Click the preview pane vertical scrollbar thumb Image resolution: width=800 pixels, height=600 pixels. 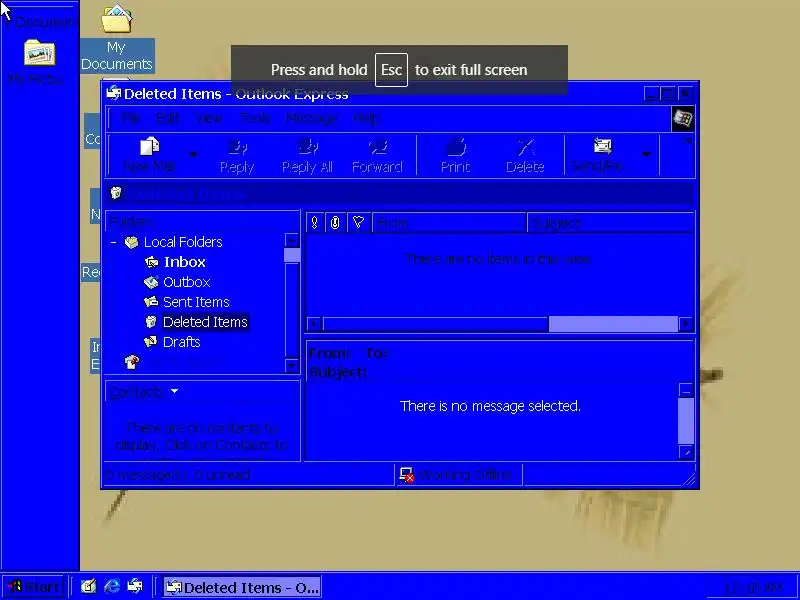coord(686,421)
